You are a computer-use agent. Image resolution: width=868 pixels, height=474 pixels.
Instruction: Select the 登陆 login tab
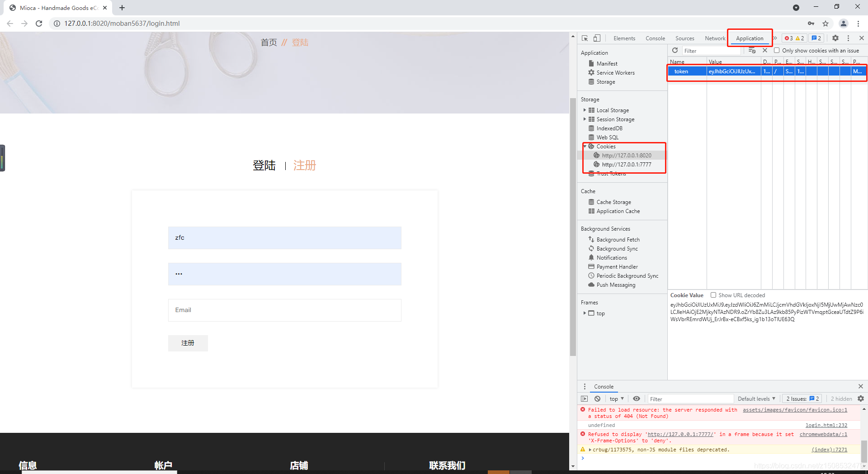pyautogui.click(x=264, y=166)
